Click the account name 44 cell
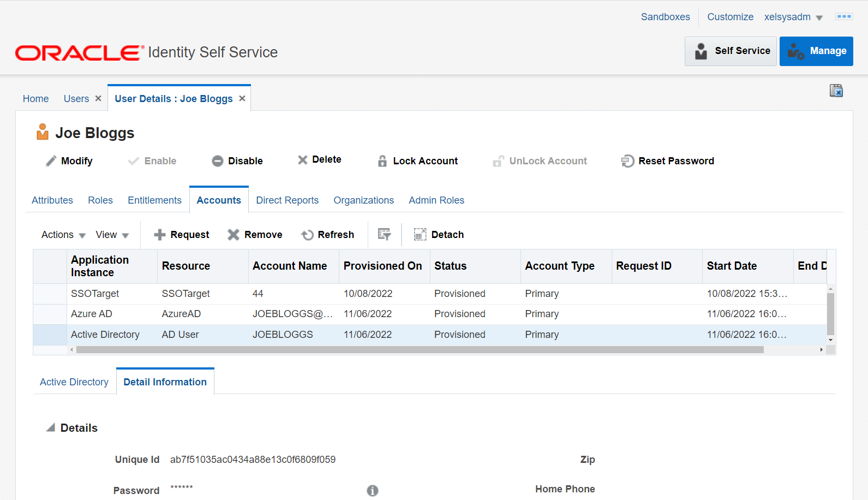 pos(258,294)
